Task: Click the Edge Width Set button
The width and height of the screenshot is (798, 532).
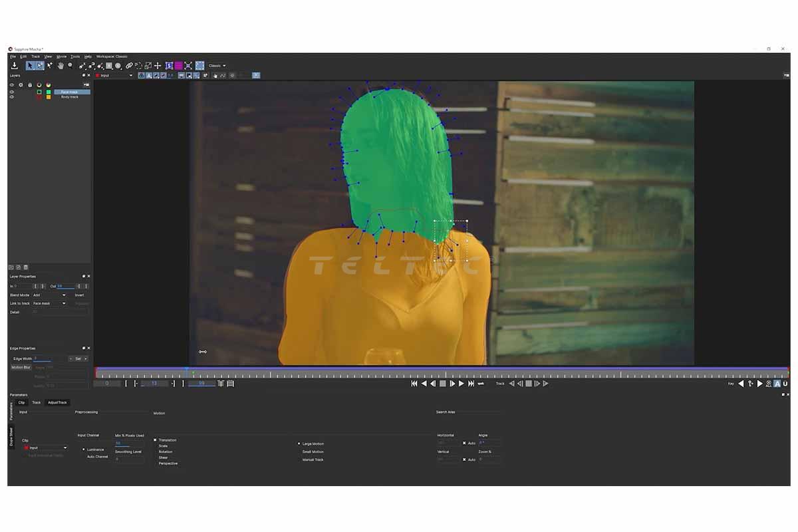Action: [x=78, y=358]
